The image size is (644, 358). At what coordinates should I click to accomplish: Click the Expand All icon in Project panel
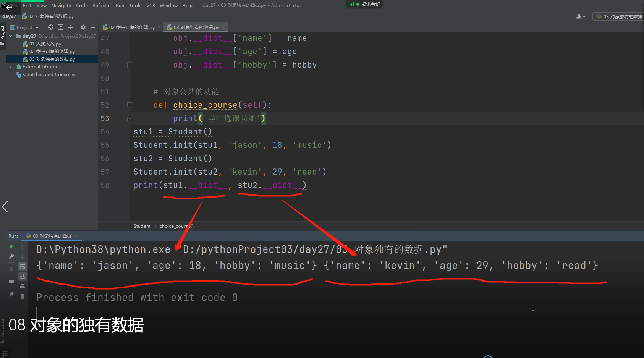[61, 27]
